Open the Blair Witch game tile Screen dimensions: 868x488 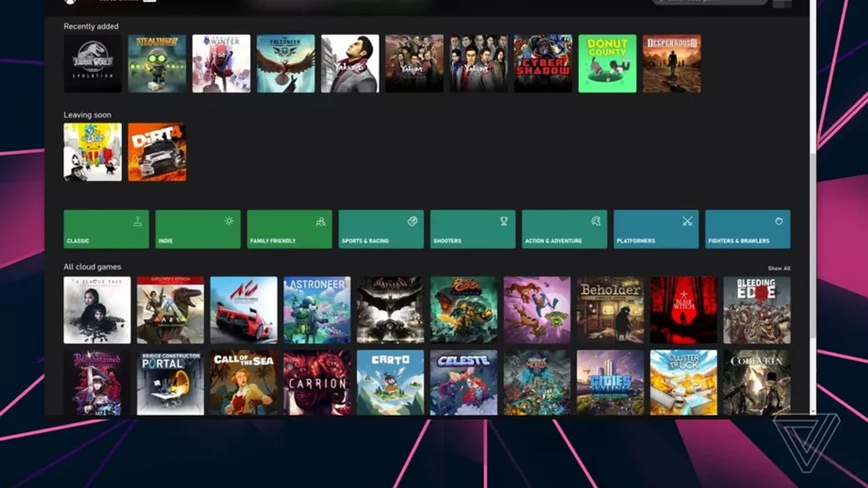pyautogui.click(x=684, y=310)
